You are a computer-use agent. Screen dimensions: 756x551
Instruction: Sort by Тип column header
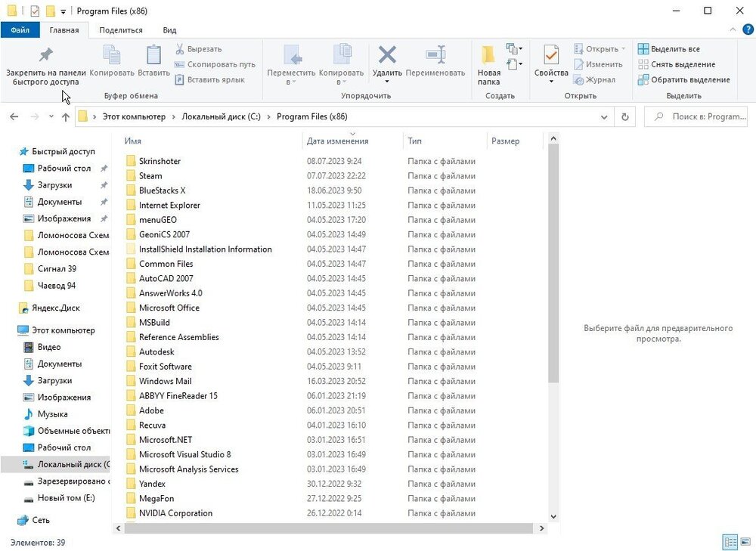pos(414,141)
